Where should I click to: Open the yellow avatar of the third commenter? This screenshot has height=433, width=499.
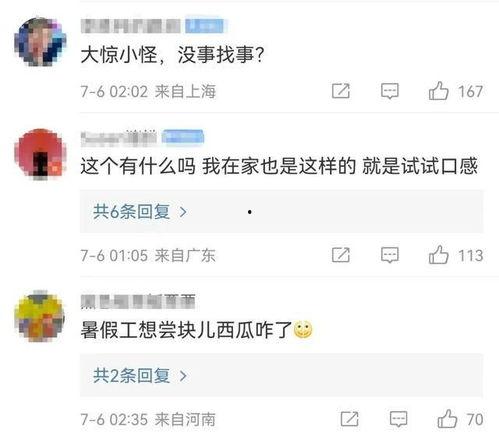click(40, 316)
